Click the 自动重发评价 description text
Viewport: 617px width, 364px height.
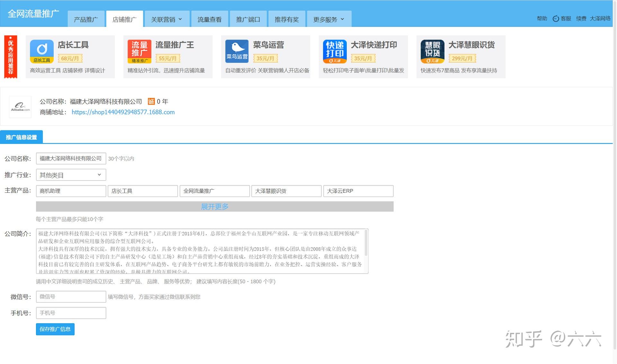coord(267,70)
